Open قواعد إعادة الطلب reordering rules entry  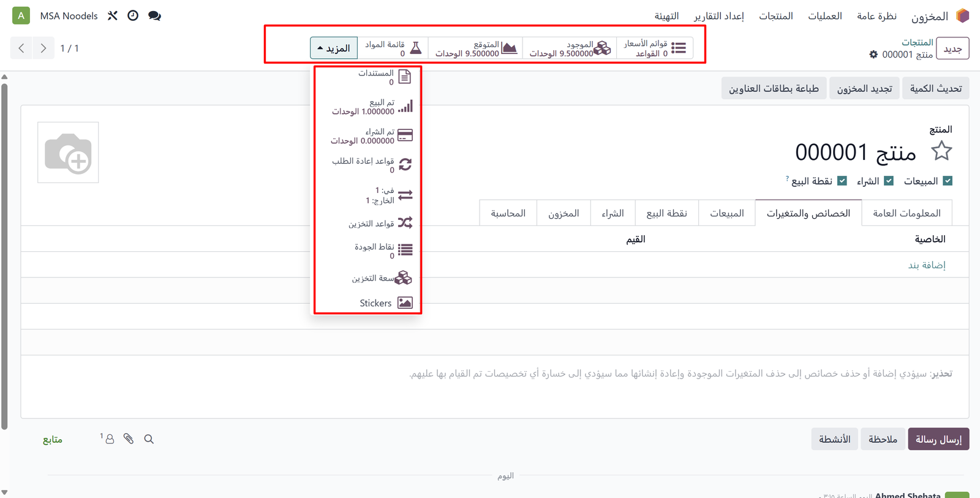(372, 165)
